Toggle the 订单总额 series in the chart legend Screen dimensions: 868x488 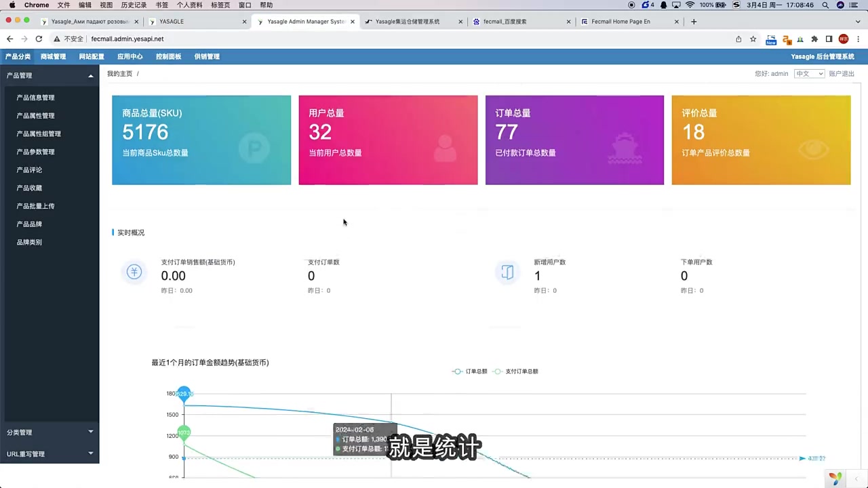[470, 371]
